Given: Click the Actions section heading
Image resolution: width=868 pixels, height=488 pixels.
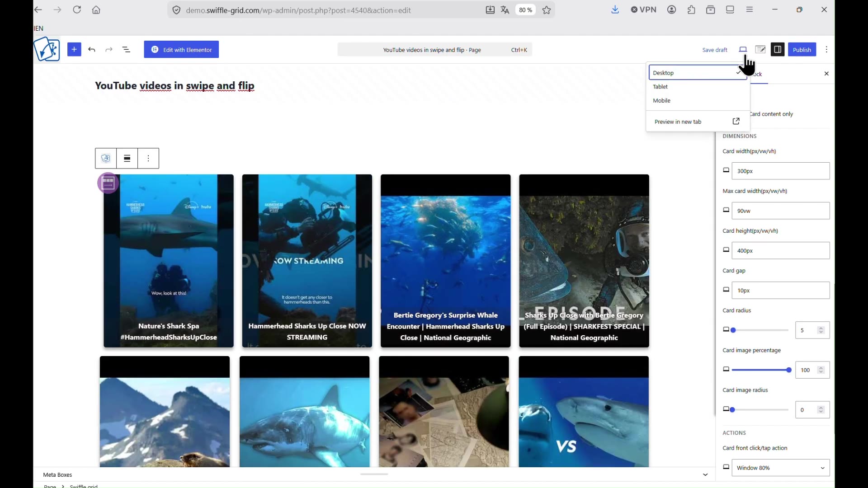Looking at the screenshot, I should coord(734,433).
